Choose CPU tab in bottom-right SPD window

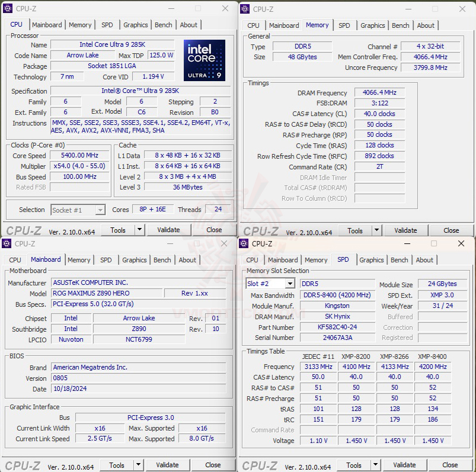(252, 260)
